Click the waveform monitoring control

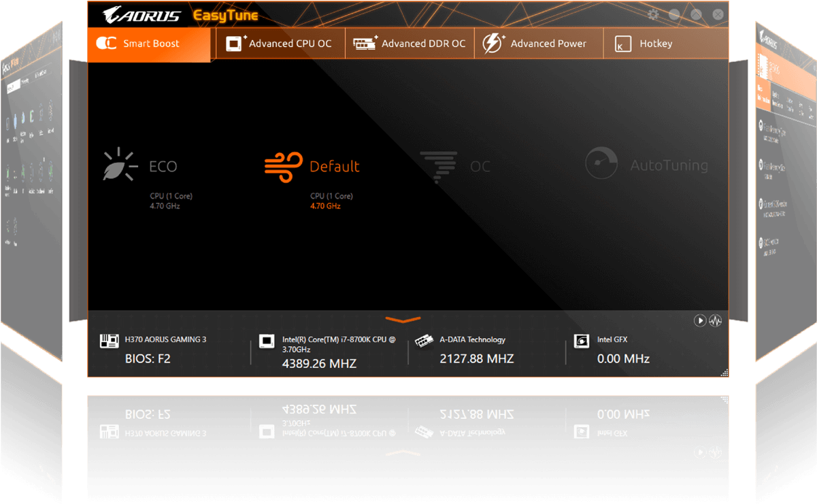pyautogui.click(x=715, y=320)
